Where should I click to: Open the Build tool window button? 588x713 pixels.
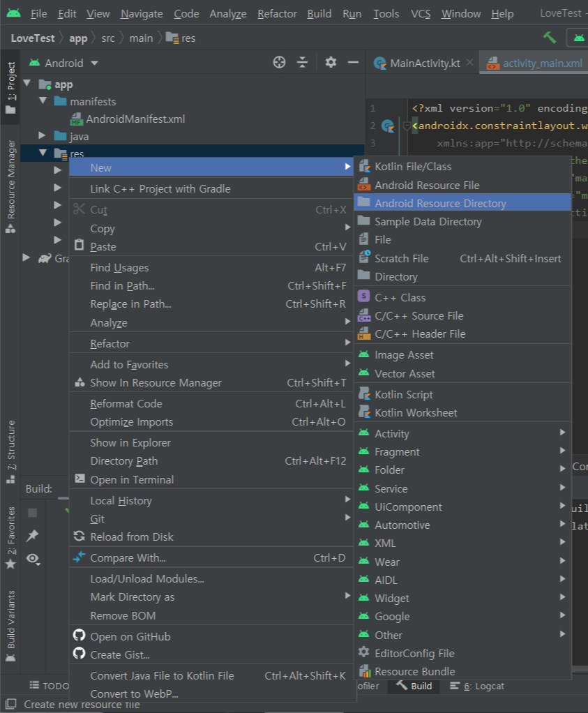coord(414,686)
